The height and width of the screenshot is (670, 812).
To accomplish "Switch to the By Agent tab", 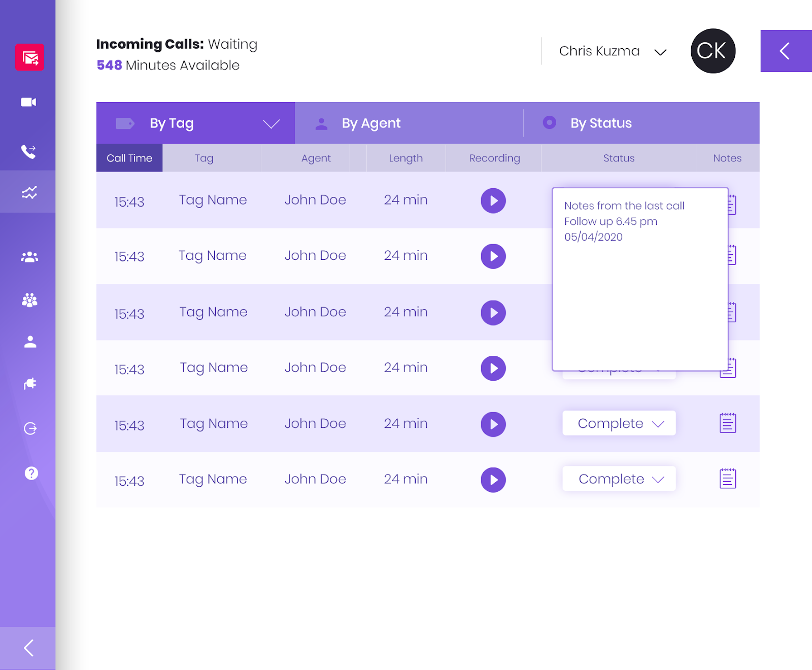I will click(370, 123).
